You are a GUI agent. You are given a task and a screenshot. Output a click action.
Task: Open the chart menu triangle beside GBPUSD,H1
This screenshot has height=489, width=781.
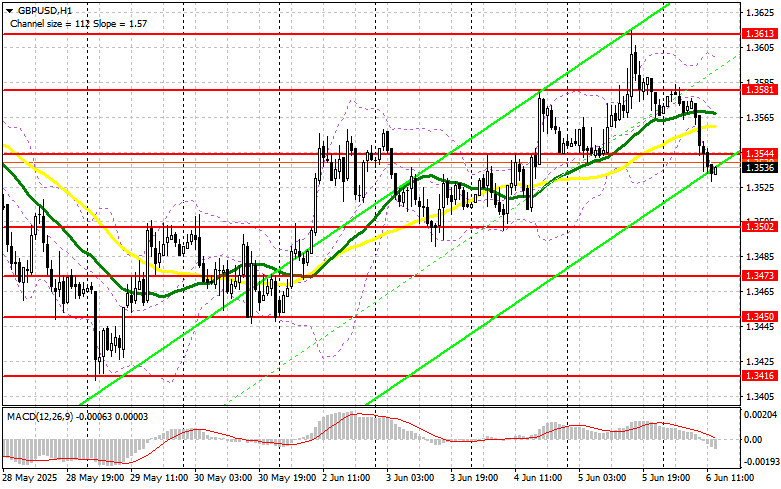(9, 10)
